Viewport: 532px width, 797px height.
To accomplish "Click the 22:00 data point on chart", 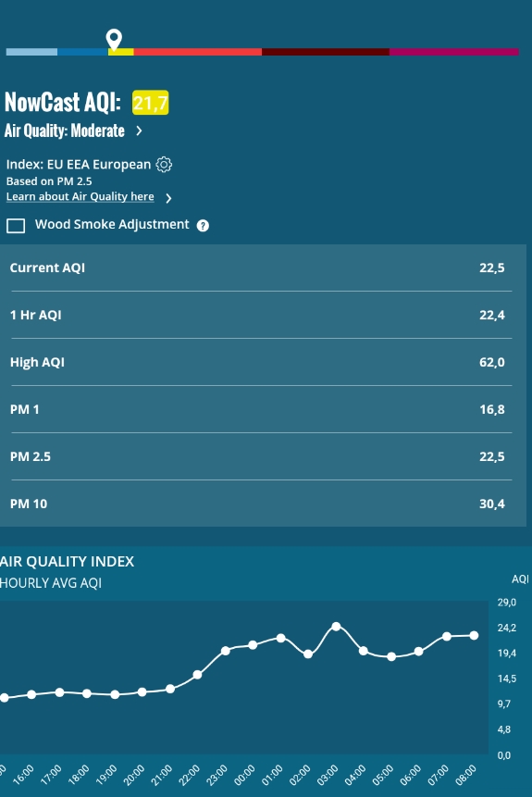I will (x=198, y=675).
